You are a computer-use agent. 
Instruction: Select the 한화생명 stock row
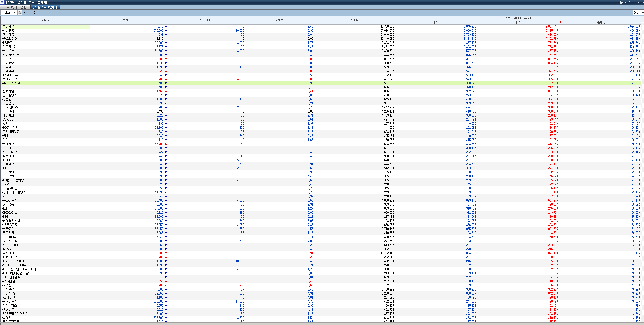321,63
